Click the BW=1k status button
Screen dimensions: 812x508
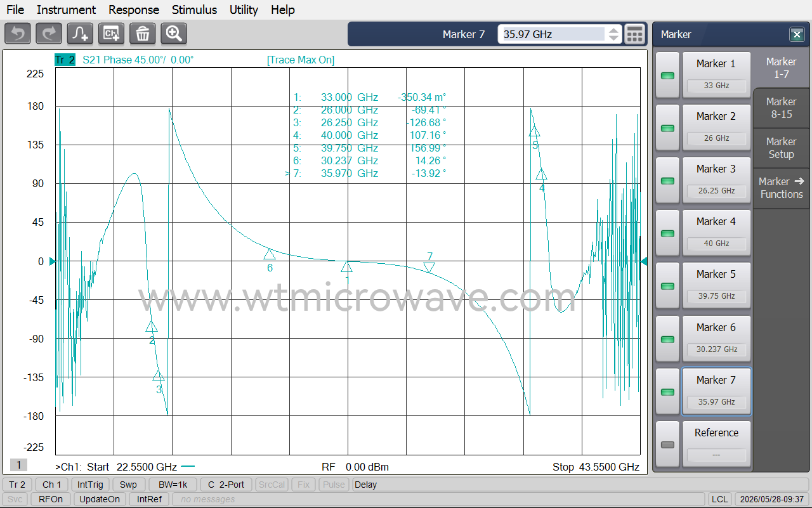click(173, 485)
